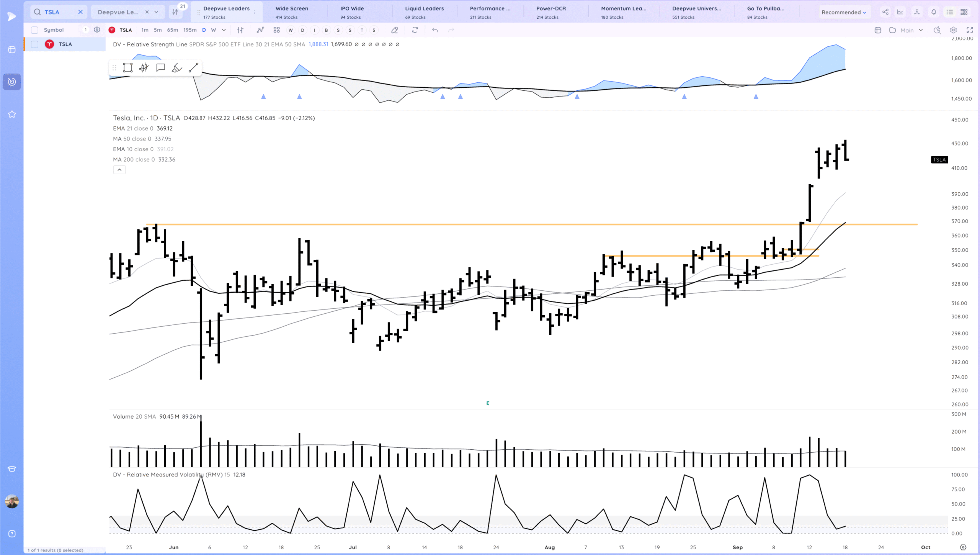This screenshot has width=980, height=555.
Task: Select the 65m timeframe button
Action: [172, 30]
